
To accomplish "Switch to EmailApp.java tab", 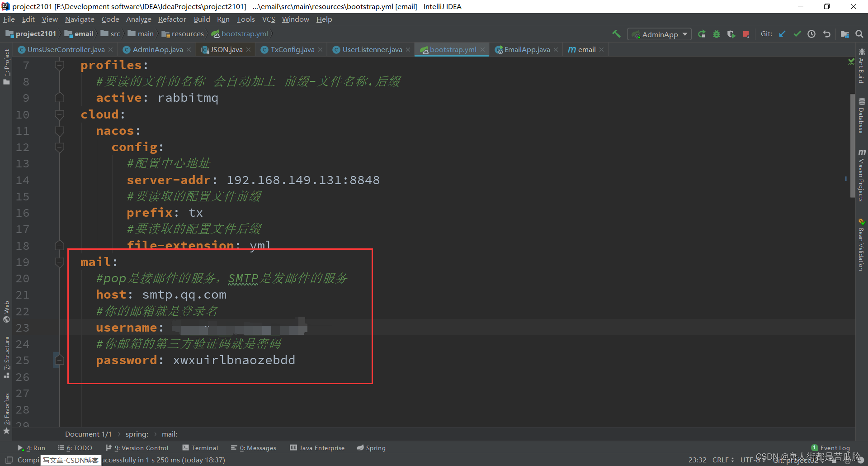I will (x=527, y=50).
